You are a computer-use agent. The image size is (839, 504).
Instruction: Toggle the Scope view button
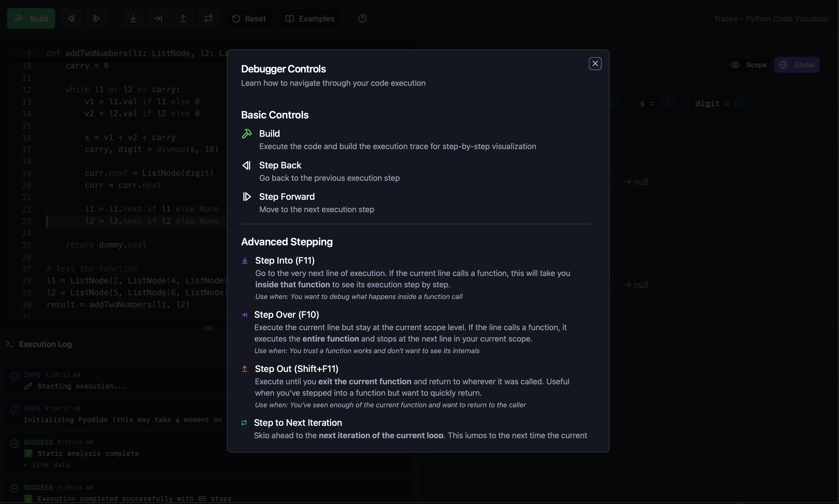pyautogui.click(x=749, y=65)
